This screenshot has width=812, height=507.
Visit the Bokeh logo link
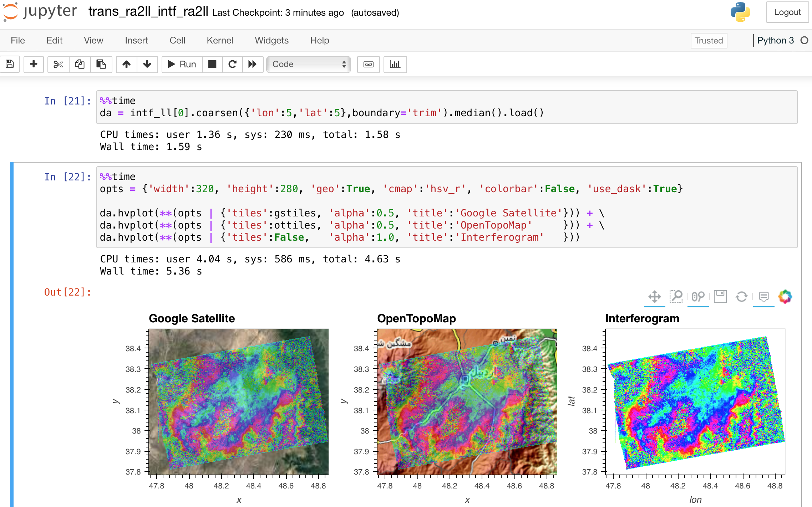(x=785, y=296)
